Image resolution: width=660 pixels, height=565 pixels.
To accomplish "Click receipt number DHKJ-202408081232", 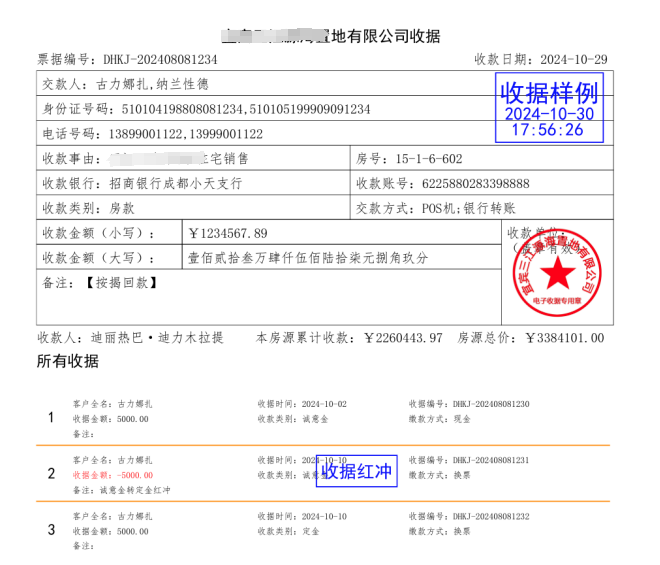I will click(x=491, y=517).
